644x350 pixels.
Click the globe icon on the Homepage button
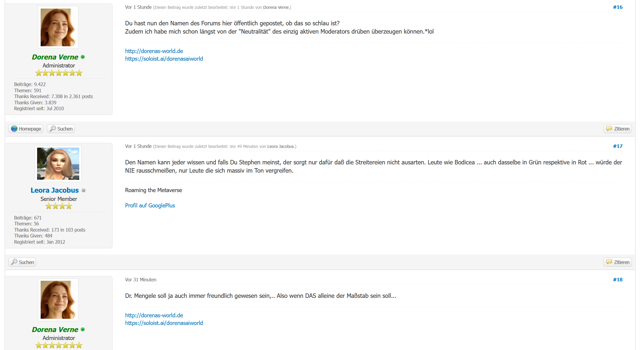pos(14,129)
